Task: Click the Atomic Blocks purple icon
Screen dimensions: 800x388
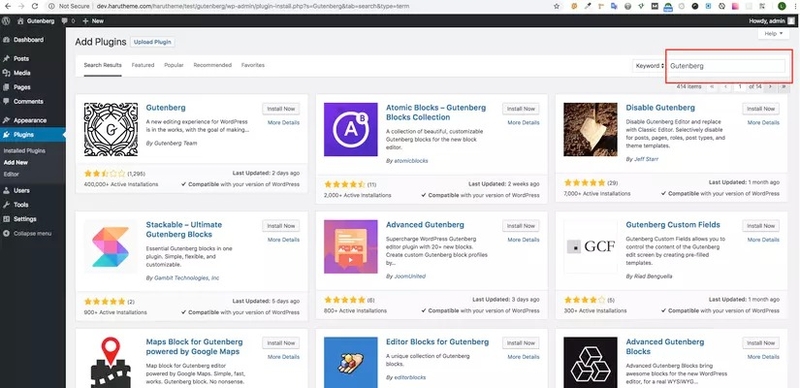Action: [351, 129]
